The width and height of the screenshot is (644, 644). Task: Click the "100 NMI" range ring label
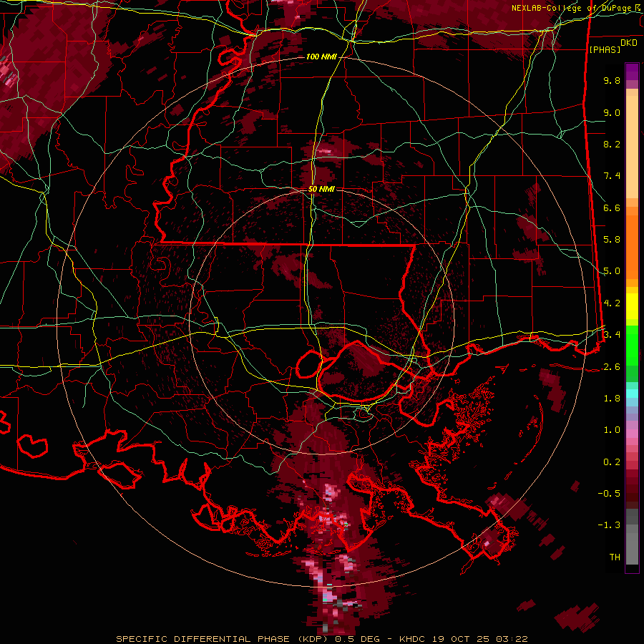[x=321, y=57]
